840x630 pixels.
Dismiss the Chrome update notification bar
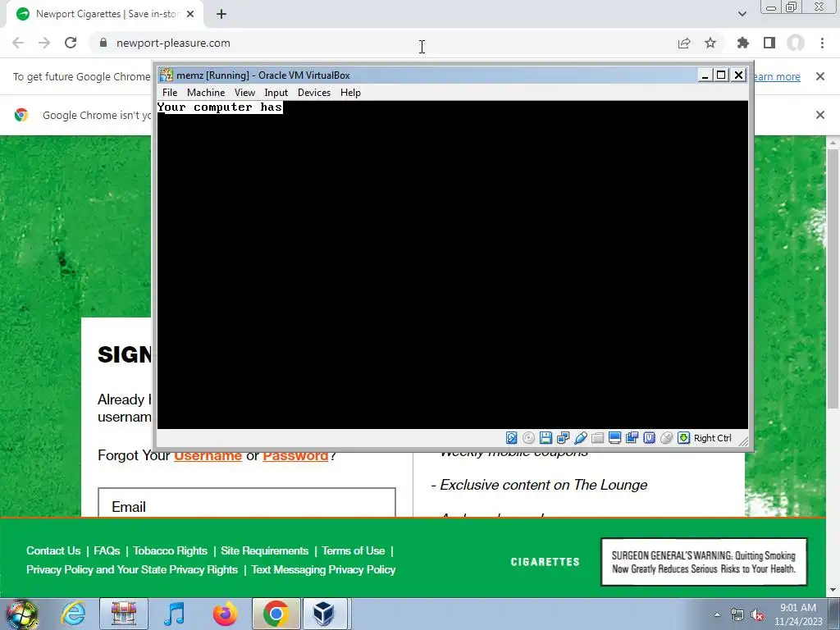point(820,76)
